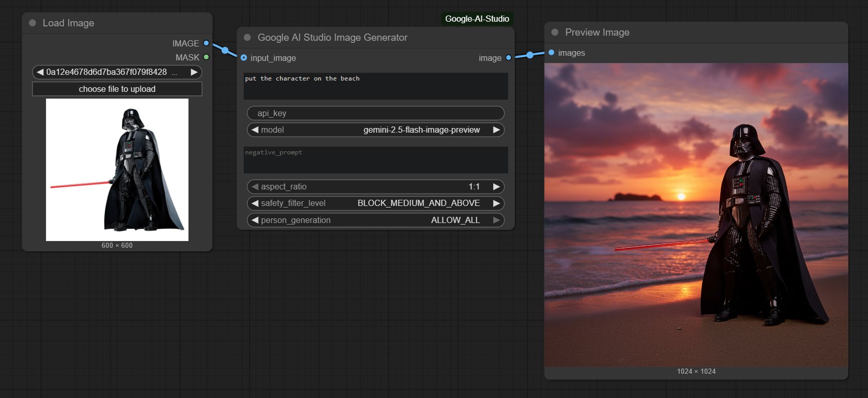
Task: Click the Google-AI-Studio badge label
Action: pyautogui.click(x=477, y=19)
